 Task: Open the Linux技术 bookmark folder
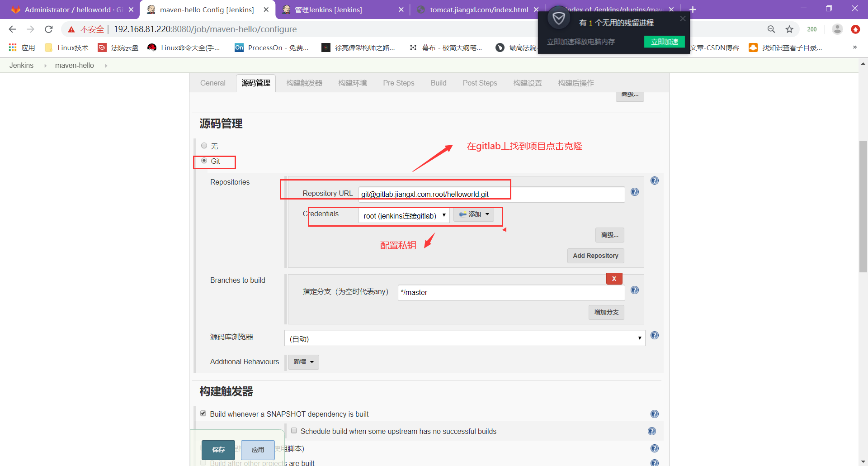67,48
